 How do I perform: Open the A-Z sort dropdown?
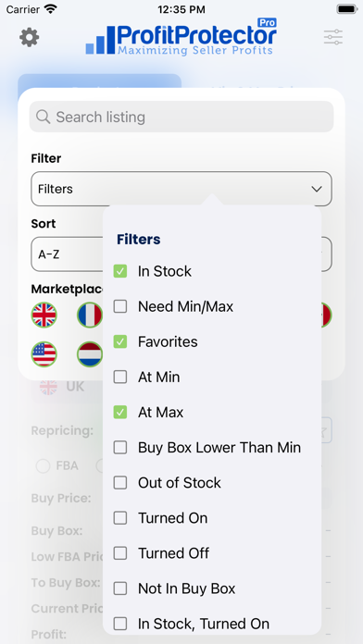click(x=67, y=254)
